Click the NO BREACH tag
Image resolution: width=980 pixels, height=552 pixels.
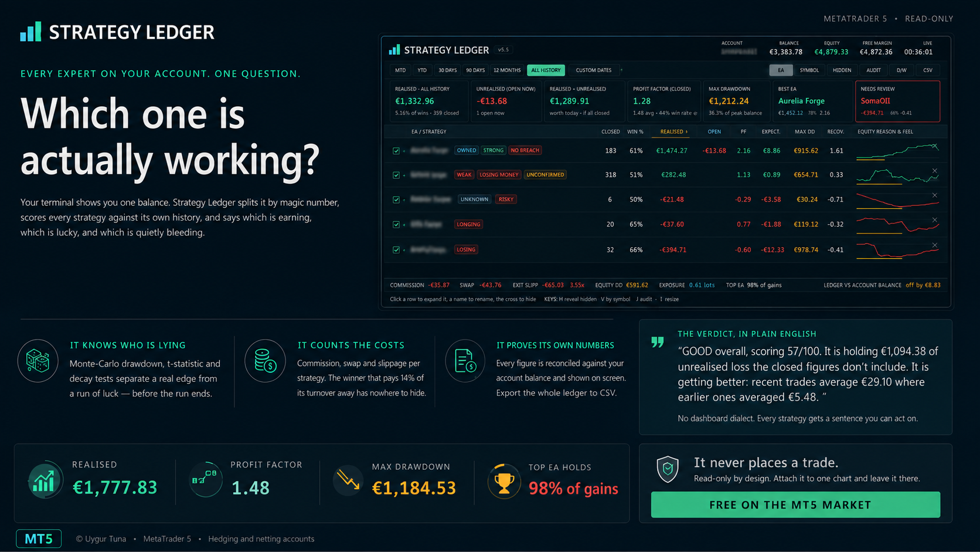[525, 151]
